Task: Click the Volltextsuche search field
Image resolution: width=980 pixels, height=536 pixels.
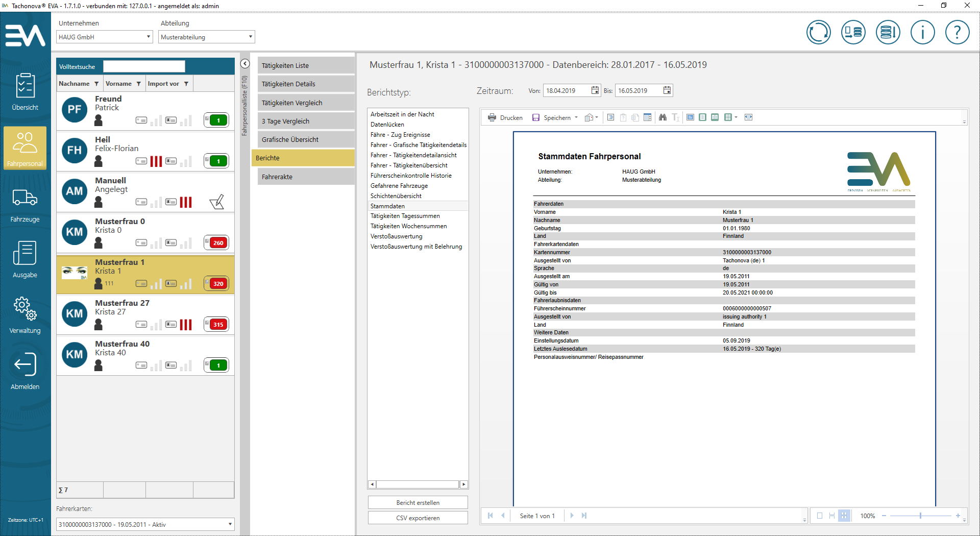Action: click(x=144, y=66)
